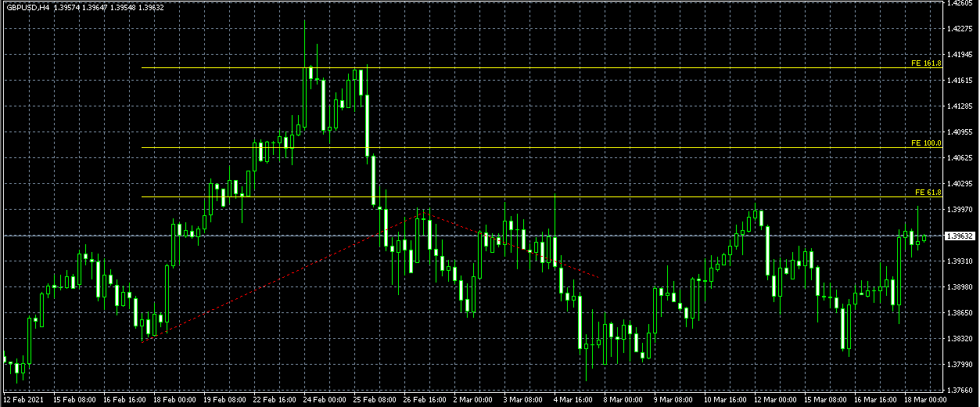Click the 15 Feb 08:00 time label
This screenshot has width=980, height=407.
pyautogui.click(x=73, y=399)
